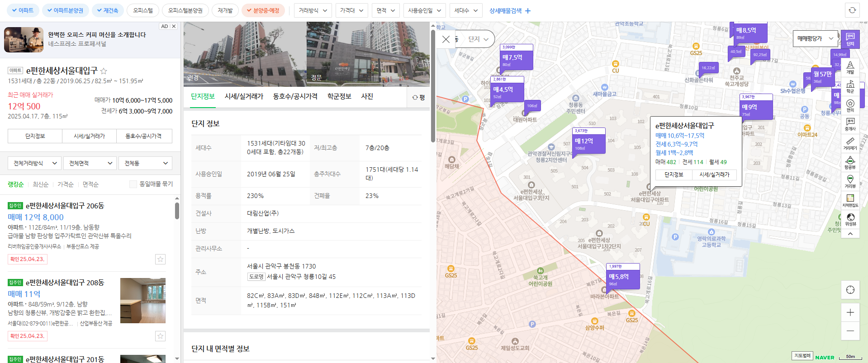The image size is (868, 363).
Task: Switch to the 사진 tab
Action: 367,96
